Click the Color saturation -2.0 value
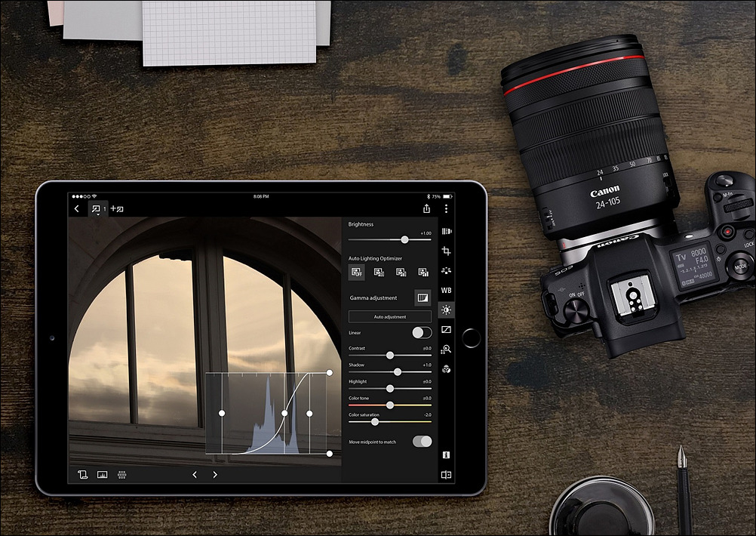This screenshot has width=756, height=536. (x=427, y=415)
